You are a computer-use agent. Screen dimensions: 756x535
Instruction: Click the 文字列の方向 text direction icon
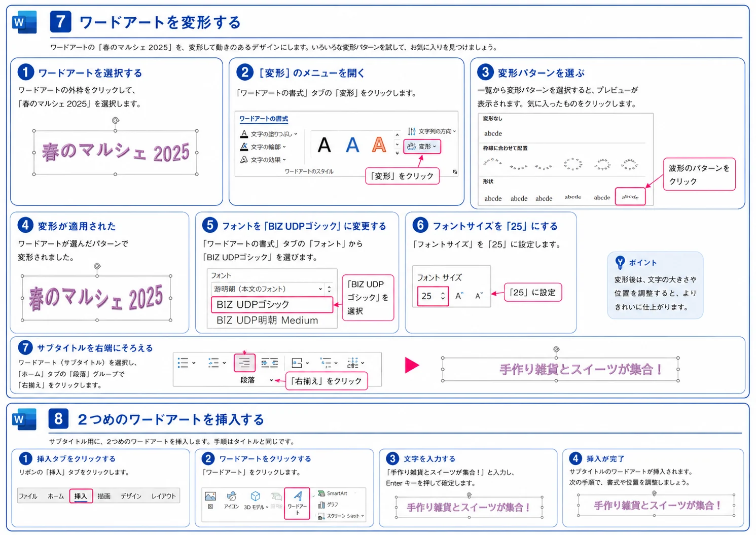click(x=412, y=131)
